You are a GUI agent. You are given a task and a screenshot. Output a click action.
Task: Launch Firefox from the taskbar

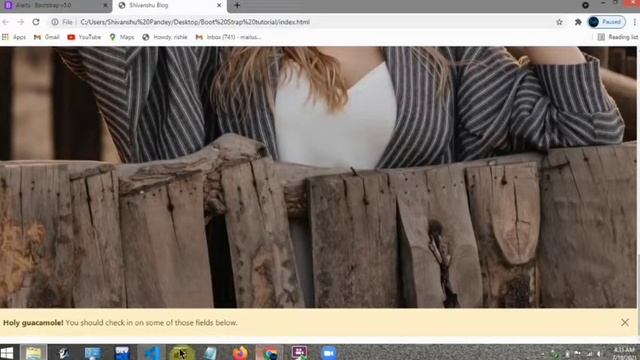tap(240, 353)
